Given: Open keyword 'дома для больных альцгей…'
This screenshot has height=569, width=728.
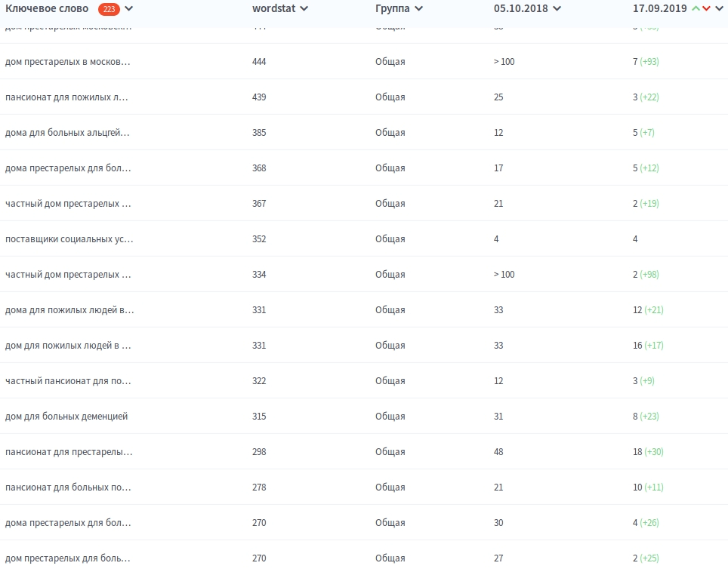Looking at the screenshot, I should [x=67, y=133].
